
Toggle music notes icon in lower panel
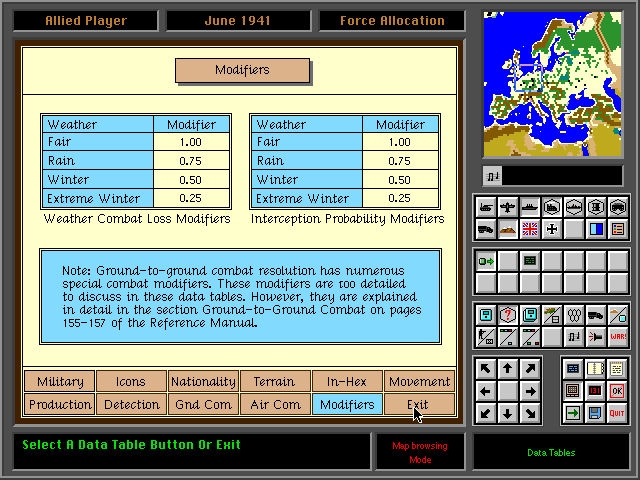click(x=573, y=337)
